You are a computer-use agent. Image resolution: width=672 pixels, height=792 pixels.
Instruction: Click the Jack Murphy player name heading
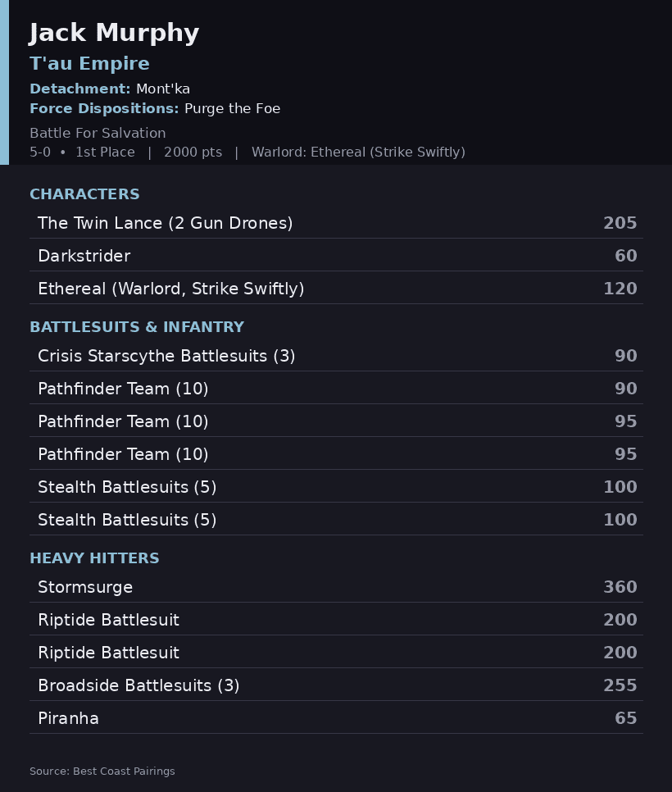(114, 33)
